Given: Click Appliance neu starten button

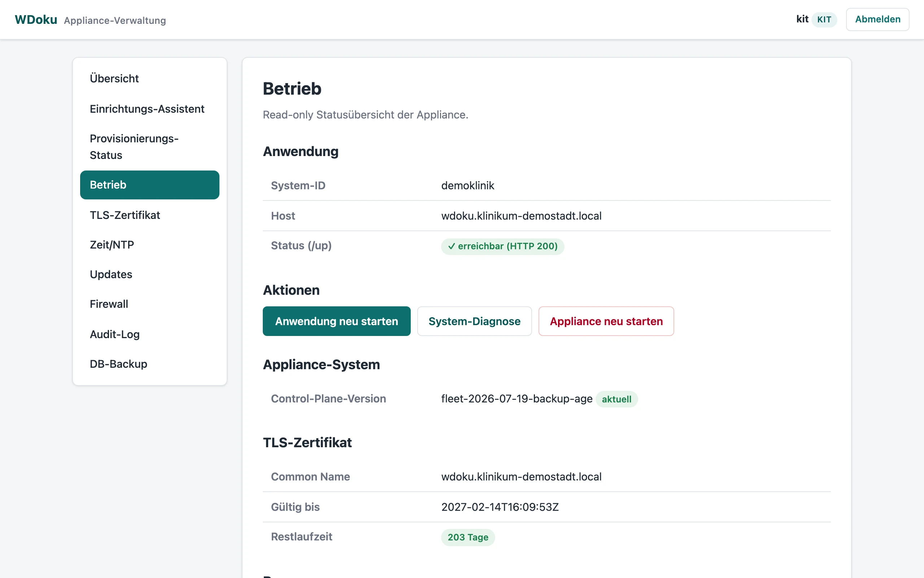Looking at the screenshot, I should (606, 321).
